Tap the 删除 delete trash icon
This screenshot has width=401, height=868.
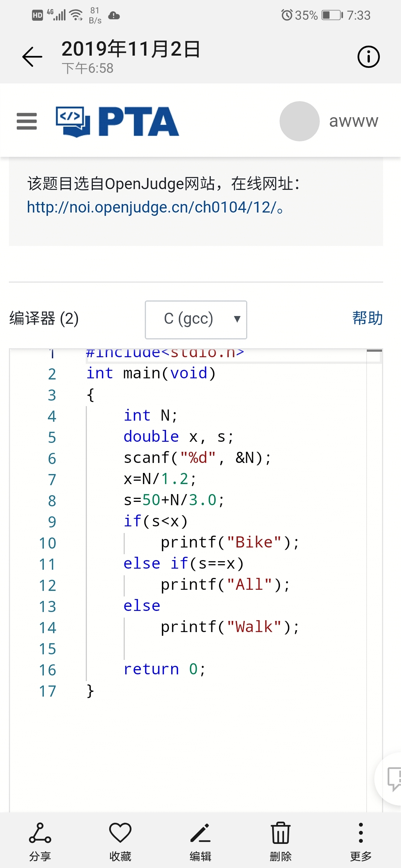[281, 841]
